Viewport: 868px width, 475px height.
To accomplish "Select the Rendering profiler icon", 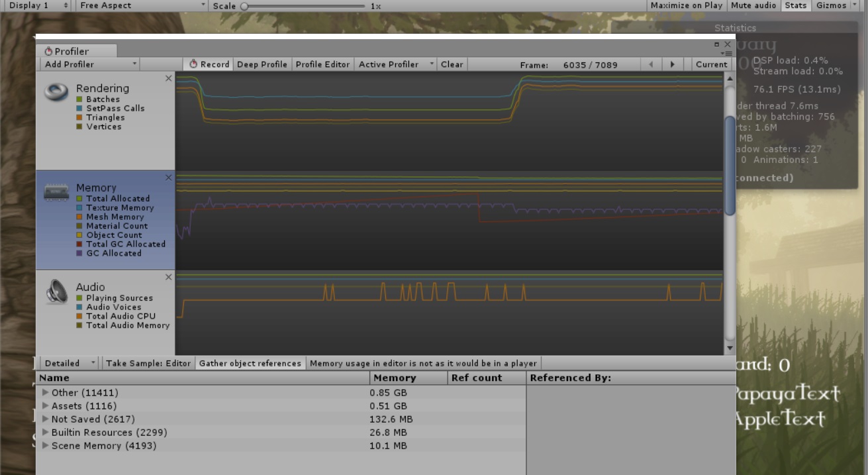I will tap(56, 93).
